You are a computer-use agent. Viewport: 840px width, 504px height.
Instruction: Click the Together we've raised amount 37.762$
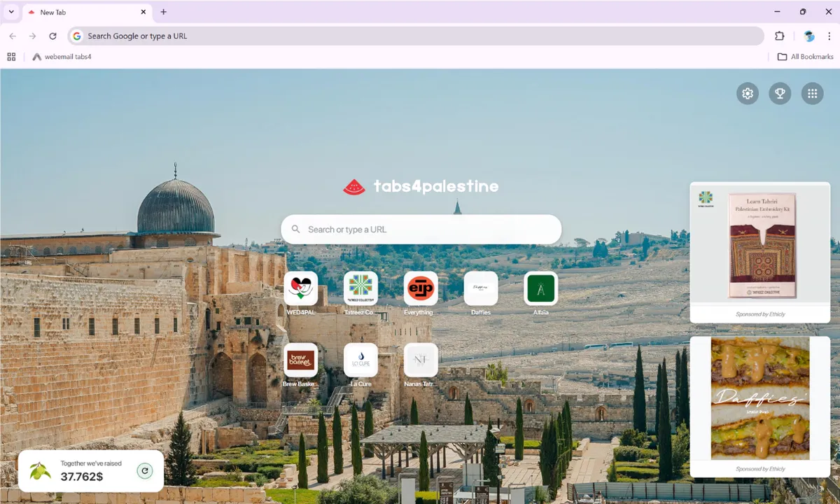click(x=82, y=477)
